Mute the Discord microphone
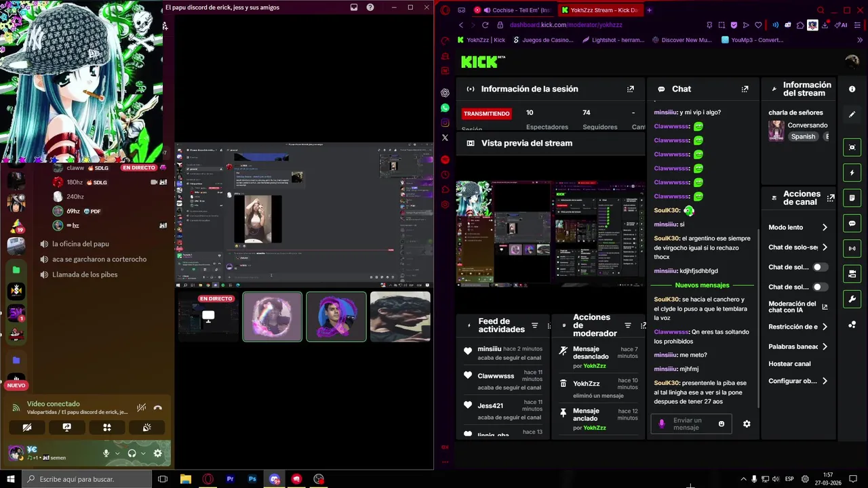The height and width of the screenshot is (488, 868). pyautogui.click(x=106, y=453)
